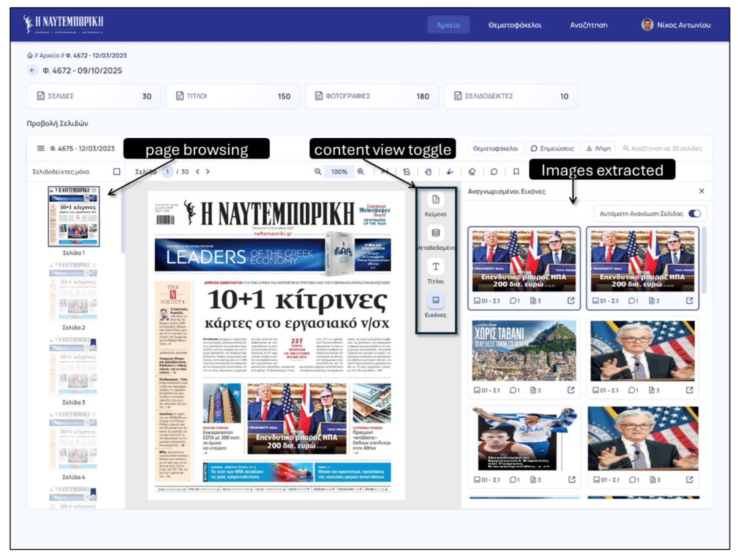
Task: Go back using arrow beside Φ. 4672 - 09/10/2025
Action: [x=32, y=70]
